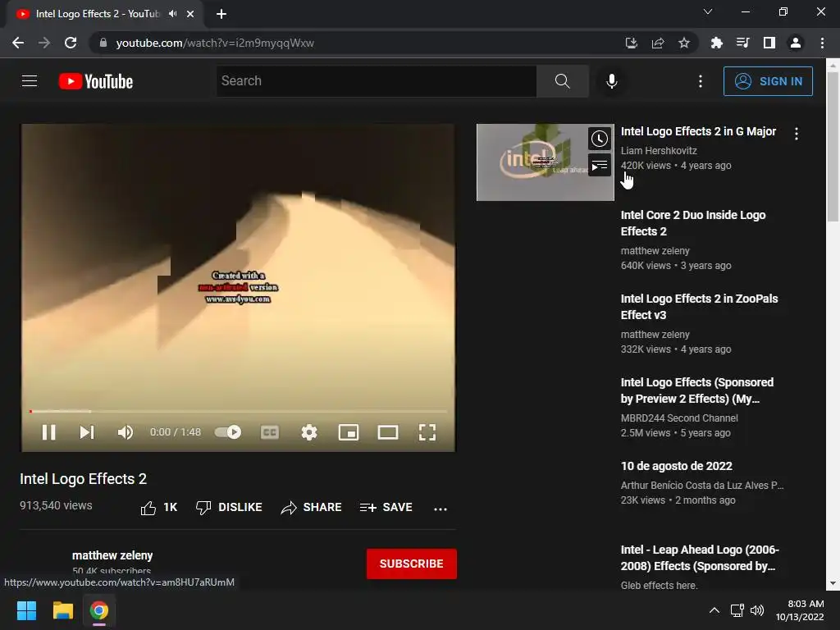This screenshot has height=630, width=840.
Task: Open Chrome three-dot menu
Action: (822, 43)
